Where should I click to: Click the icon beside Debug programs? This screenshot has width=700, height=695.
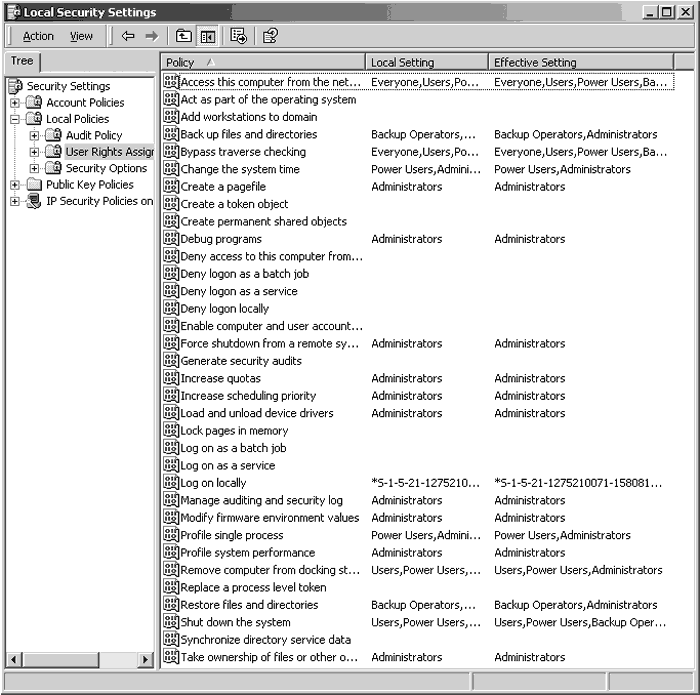171,238
